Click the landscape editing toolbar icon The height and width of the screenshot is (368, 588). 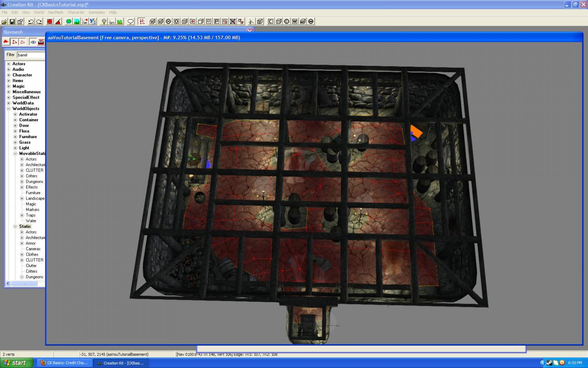[x=77, y=22]
